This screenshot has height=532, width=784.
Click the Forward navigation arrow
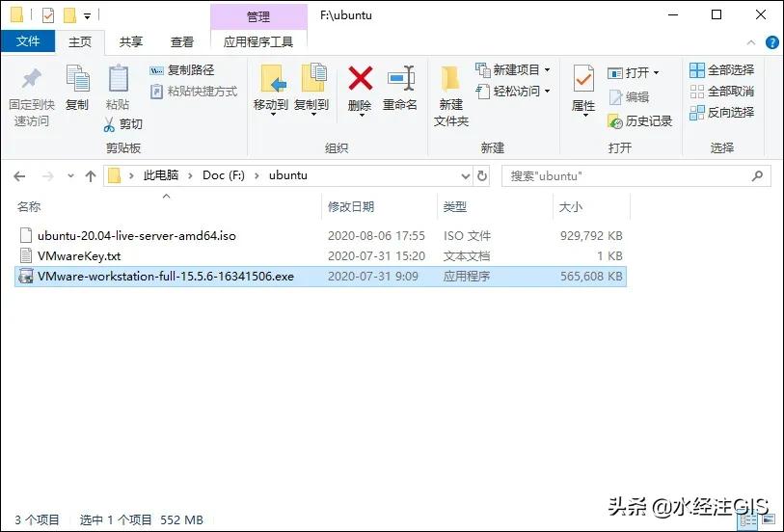pyautogui.click(x=47, y=176)
